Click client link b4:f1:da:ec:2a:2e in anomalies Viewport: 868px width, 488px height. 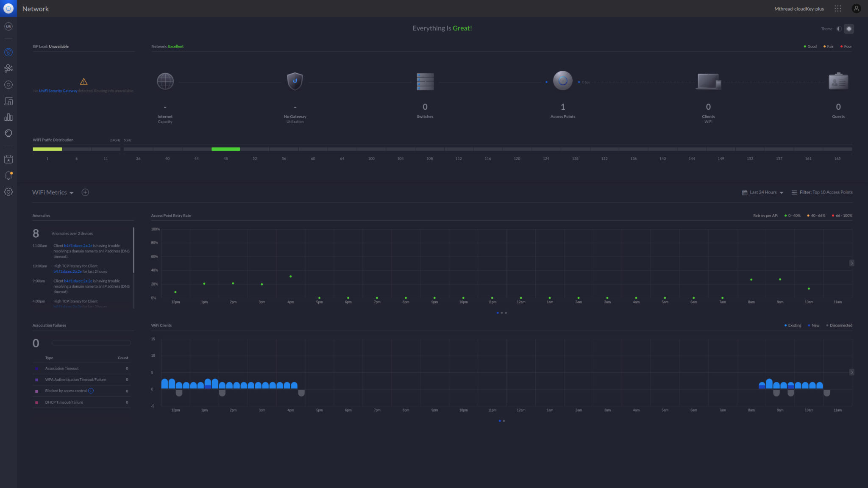pos(78,246)
